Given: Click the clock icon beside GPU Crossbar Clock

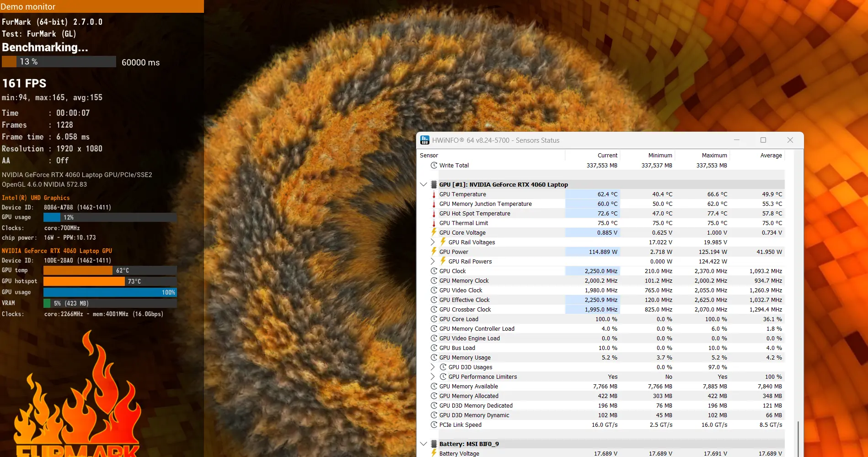Looking at the screenshot, I should [434, 309].
